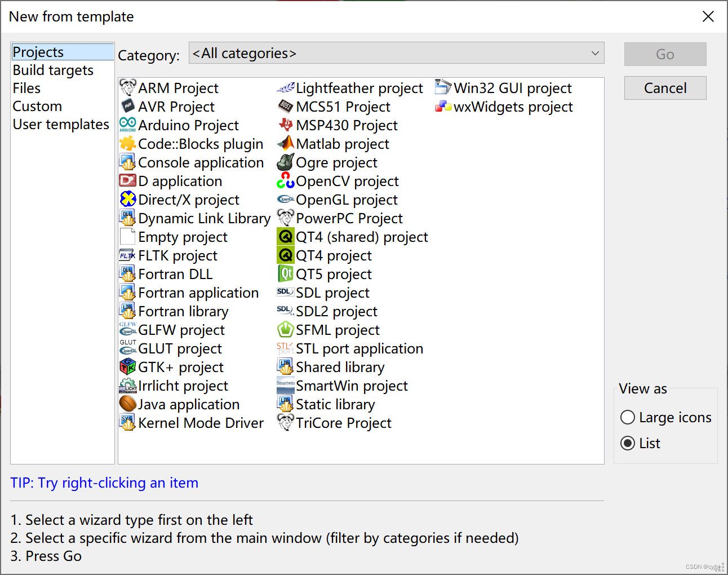Select the Shared library text label
Image resolution: width=728 pixels, height=575 pixels.
tap(340, 367)
